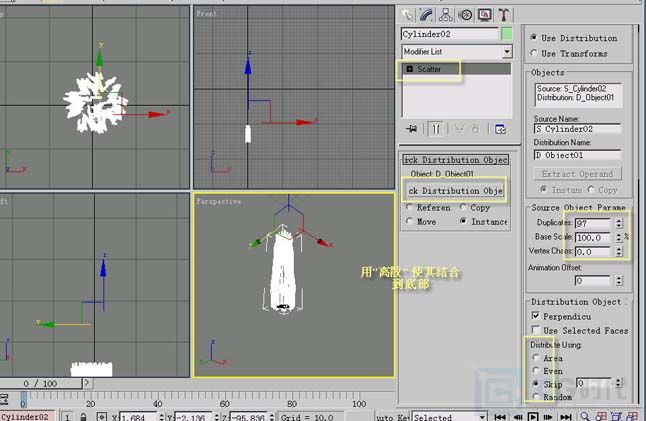This screenshot has height=421, width=646.
Task: Click the time slider 0 / 100 handle
Action: (x=41, y=384)
